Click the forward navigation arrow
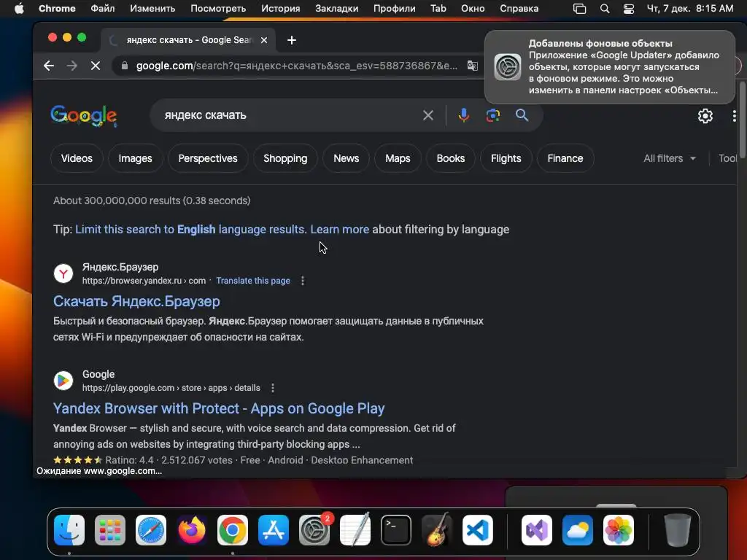The image size is (747, 560). tap(72, 66)
